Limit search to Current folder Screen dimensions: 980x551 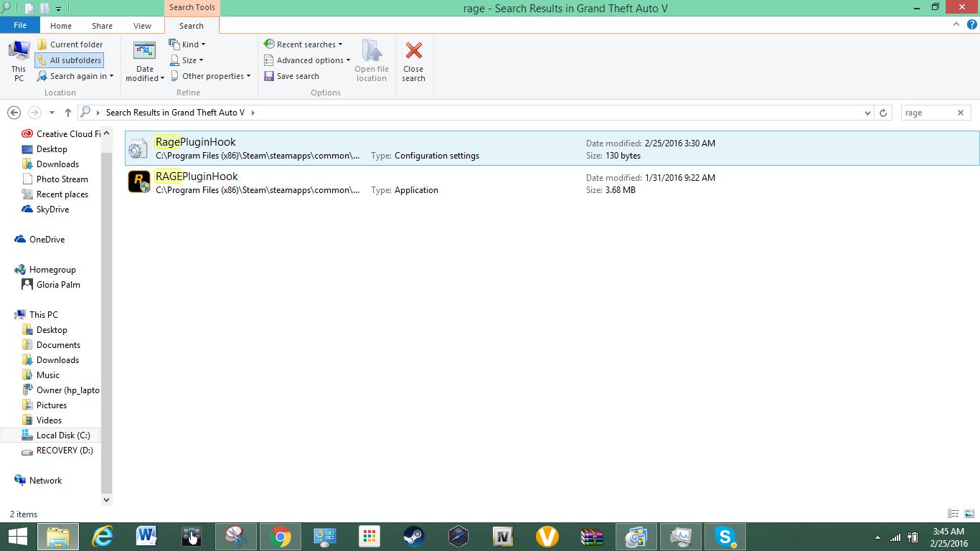70,44
